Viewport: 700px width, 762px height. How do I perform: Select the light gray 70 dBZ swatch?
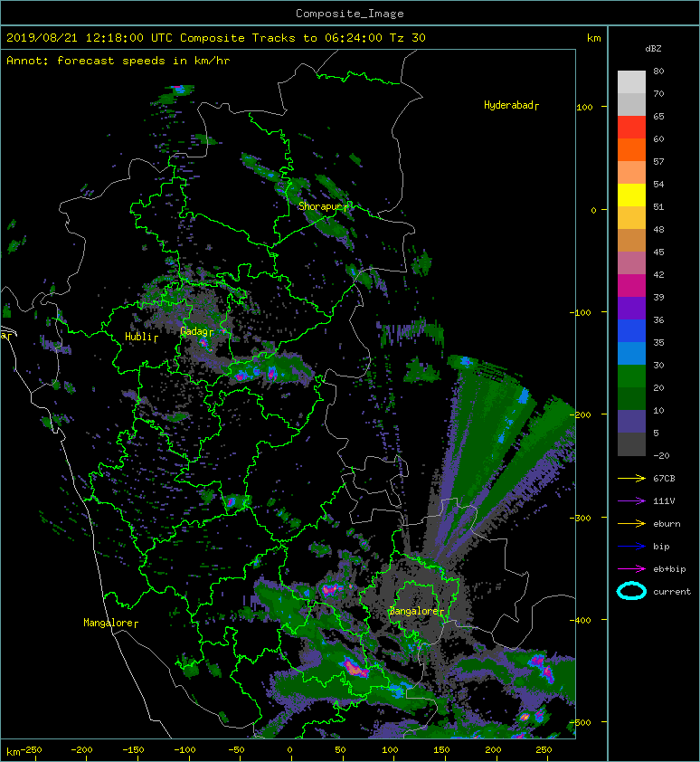click(631, 104)
